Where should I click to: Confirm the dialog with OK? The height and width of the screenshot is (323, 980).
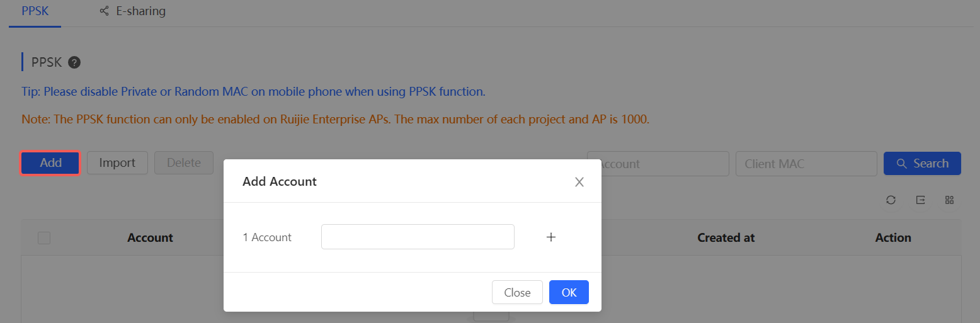569,292
